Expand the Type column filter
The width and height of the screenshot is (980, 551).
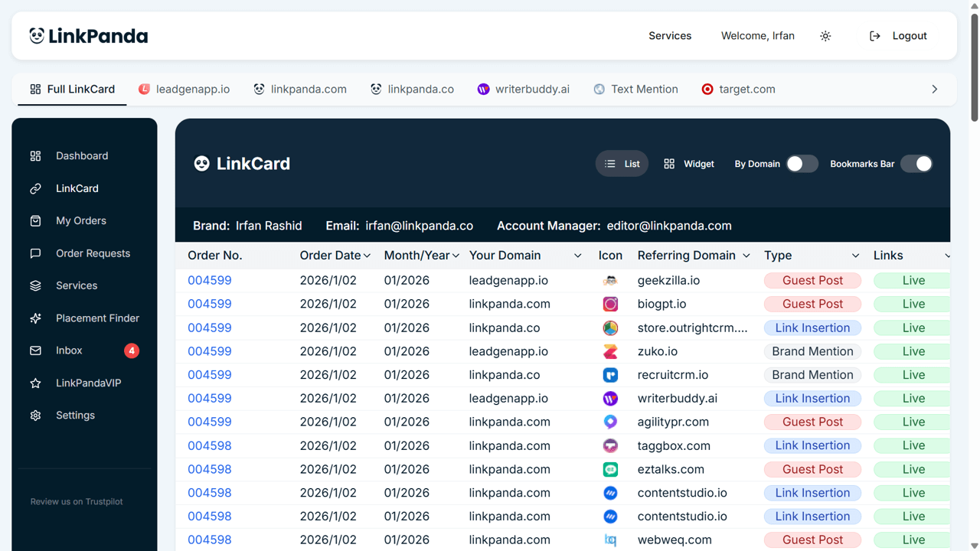point(855,255)
